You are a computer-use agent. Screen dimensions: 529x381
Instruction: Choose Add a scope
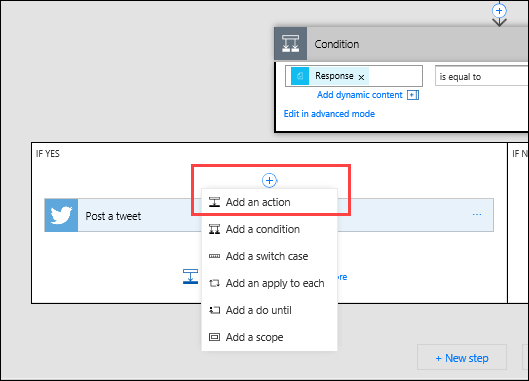[269, 337]
